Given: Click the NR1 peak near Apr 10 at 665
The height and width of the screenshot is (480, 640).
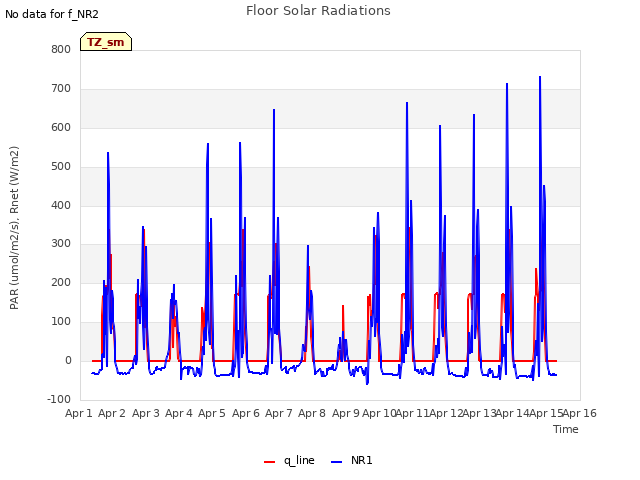Looking at the screenshot, I should pos(407,103).
